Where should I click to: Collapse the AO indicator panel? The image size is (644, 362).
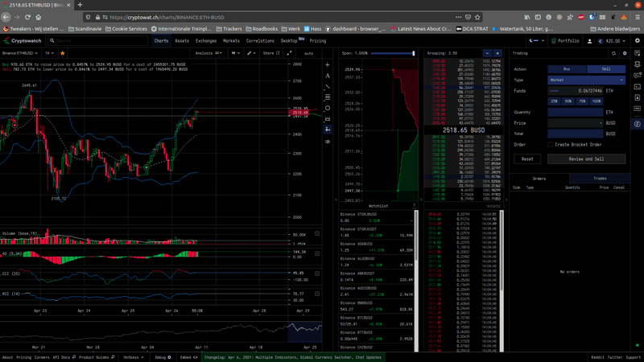coord(317,253)
